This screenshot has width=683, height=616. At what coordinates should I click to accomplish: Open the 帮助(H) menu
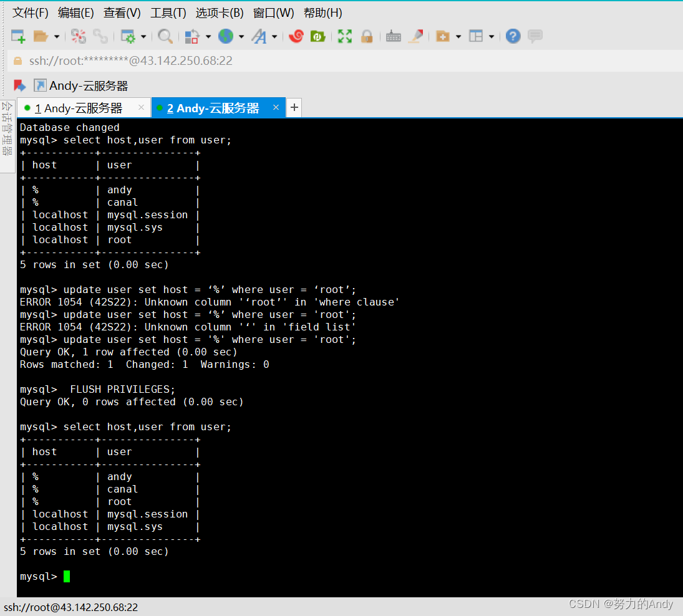pyautogui.click(x=322, y=13)
